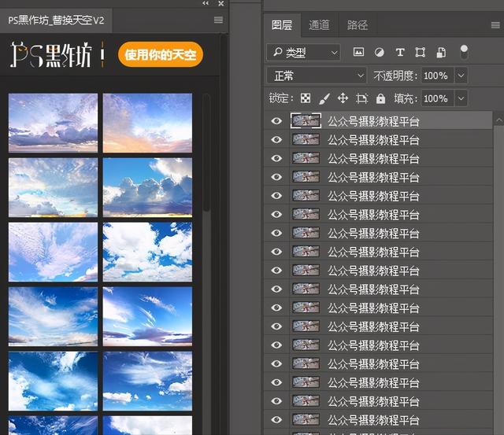Filter for type layers (T icon)

(x=400, y=52)
